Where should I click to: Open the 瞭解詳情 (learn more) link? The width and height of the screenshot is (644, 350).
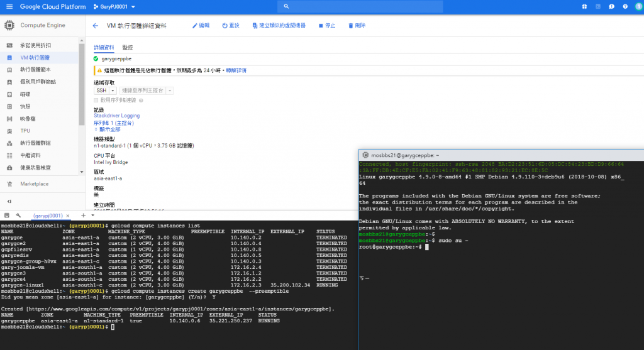236,70
